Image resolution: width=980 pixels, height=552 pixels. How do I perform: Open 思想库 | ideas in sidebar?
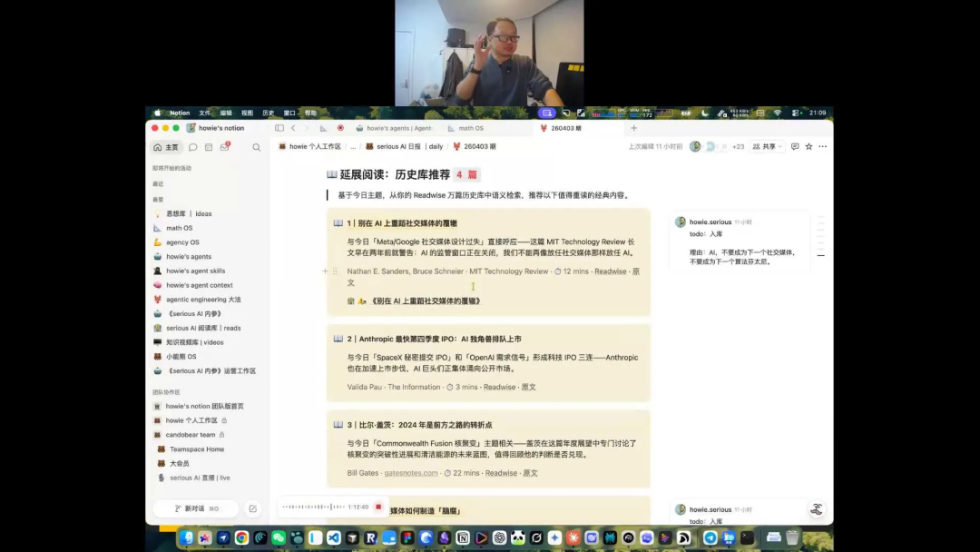click(x=189, y=213)
